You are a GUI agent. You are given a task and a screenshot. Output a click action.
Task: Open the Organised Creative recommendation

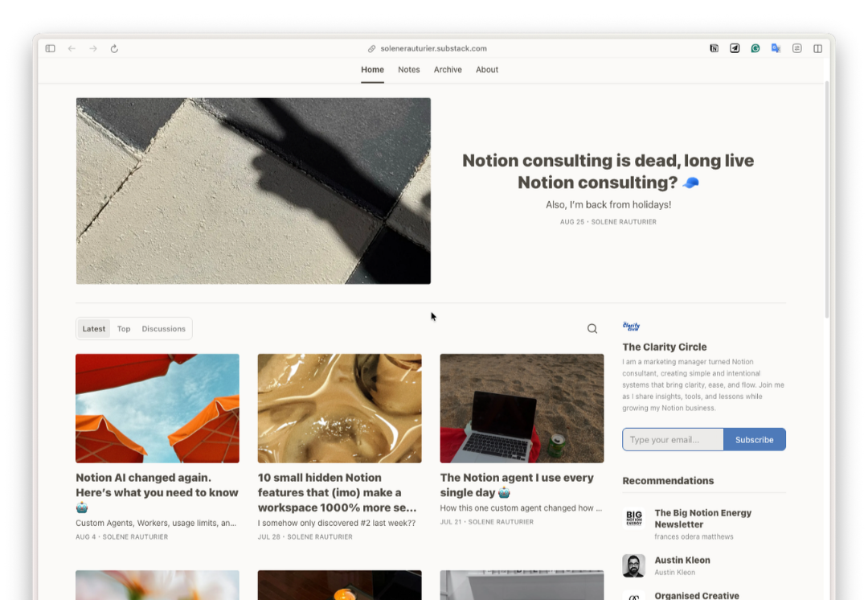tap(697, 595)
